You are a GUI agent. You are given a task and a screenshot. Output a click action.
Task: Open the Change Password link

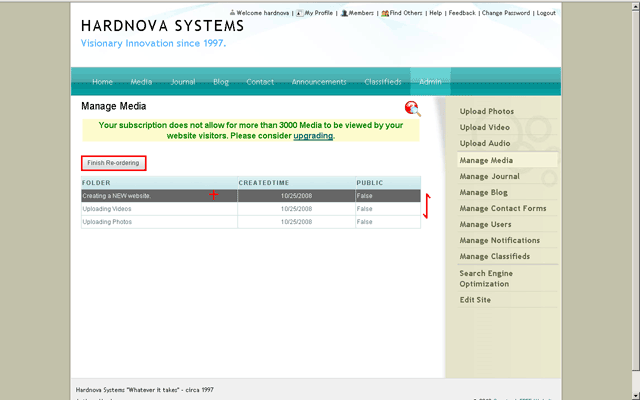pos(505,13)
